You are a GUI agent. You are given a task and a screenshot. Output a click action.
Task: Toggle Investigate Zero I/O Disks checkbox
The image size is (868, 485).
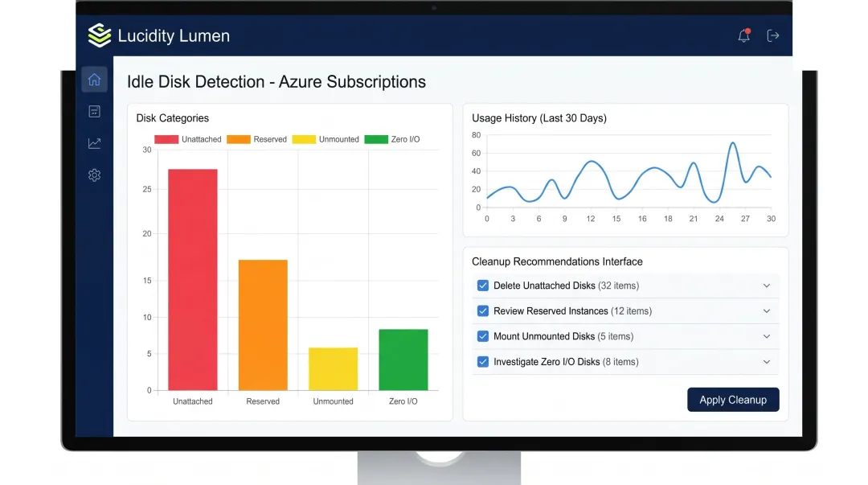click(483, 362)
